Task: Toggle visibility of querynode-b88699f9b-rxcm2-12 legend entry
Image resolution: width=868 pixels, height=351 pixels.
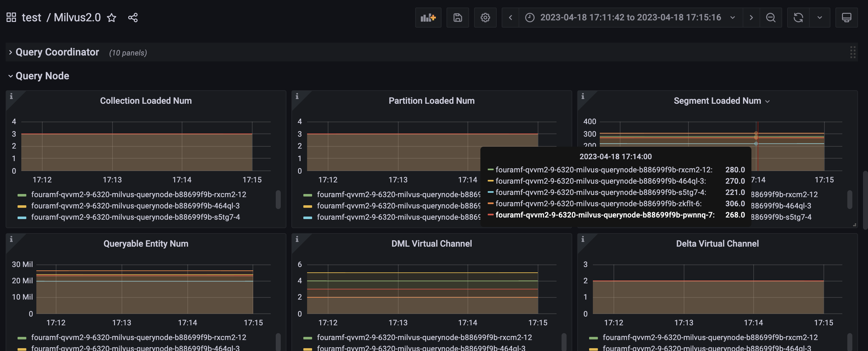Action: pos(139,194)
